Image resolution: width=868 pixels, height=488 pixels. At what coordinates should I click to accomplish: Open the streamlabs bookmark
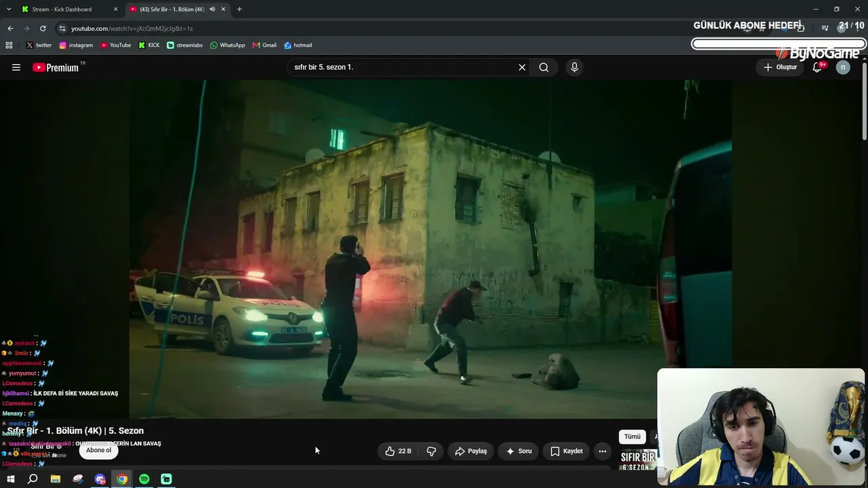184,45
